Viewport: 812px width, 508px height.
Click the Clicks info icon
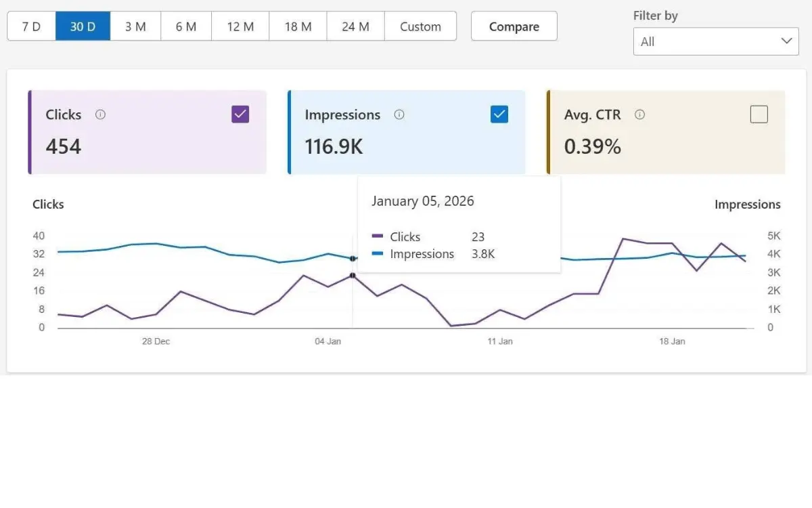(100, 114)
